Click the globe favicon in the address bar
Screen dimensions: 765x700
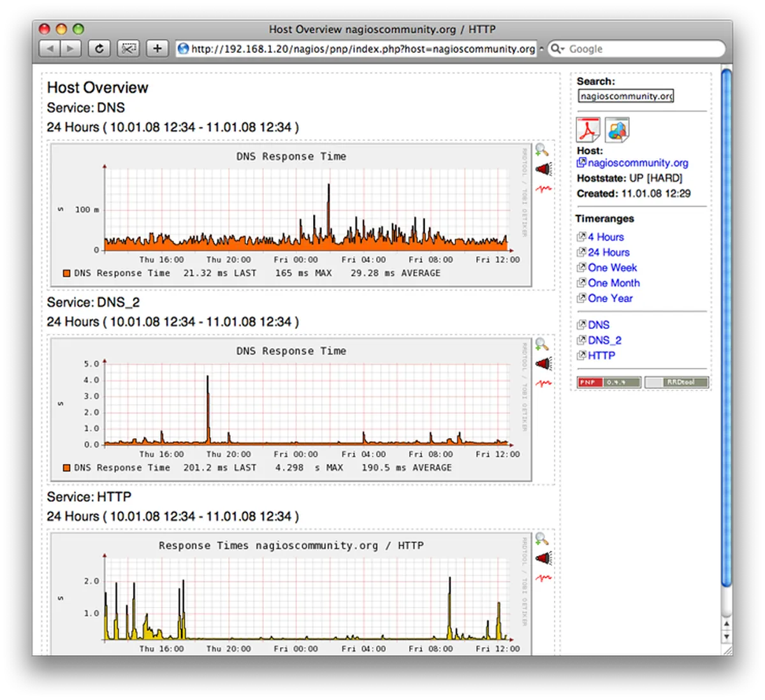(x=184, y=48)
